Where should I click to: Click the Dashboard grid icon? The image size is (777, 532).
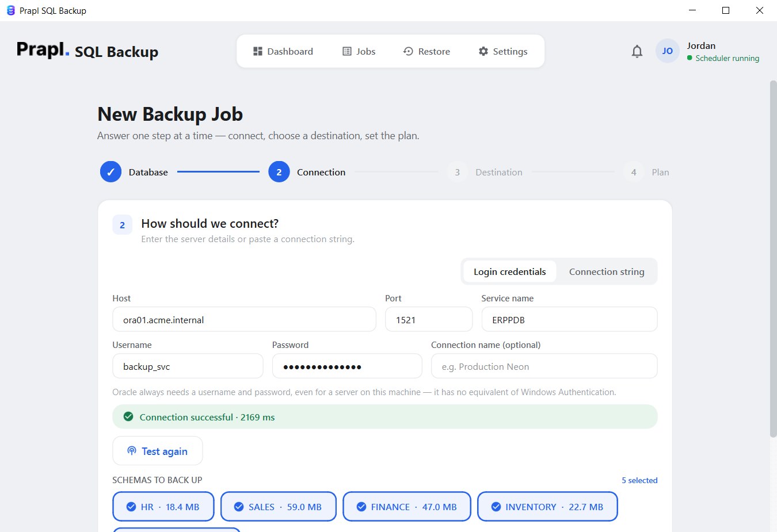point(258,51)
